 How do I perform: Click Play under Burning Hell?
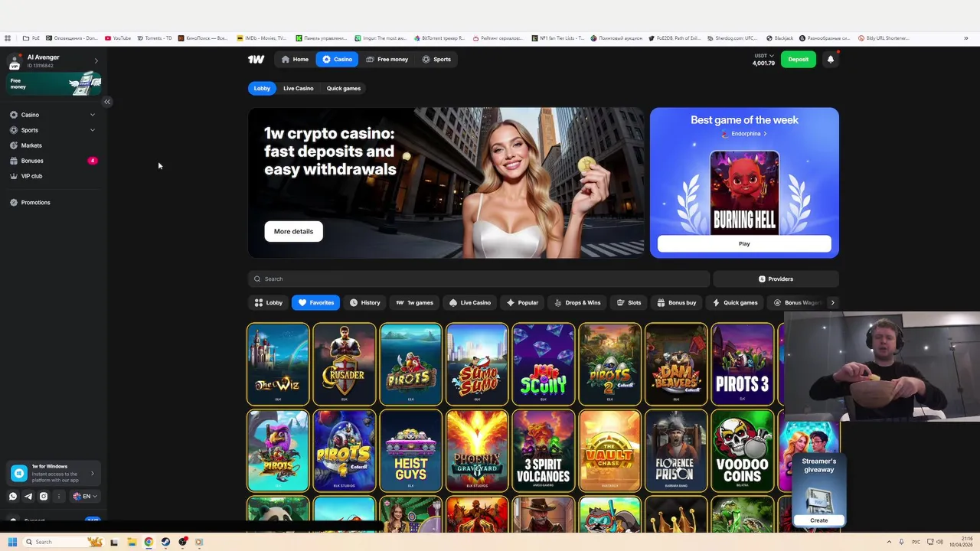point(744,243)
